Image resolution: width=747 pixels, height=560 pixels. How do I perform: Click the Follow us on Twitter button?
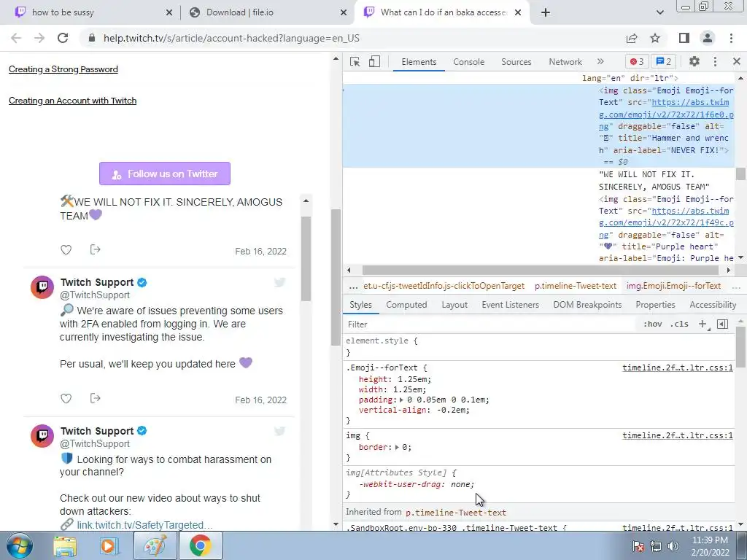tap(165, 174)
